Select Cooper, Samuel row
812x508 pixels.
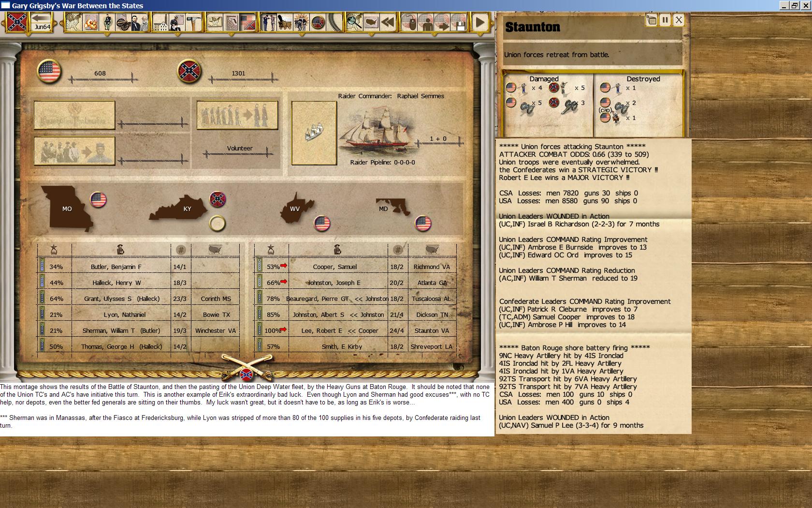(x=355, y=267)
